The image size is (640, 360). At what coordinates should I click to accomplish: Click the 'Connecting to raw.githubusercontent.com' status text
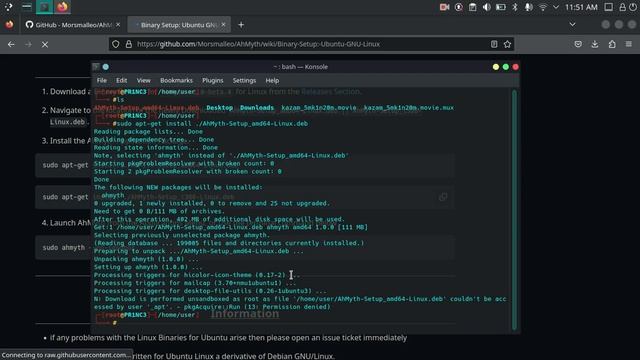[67, 355]
